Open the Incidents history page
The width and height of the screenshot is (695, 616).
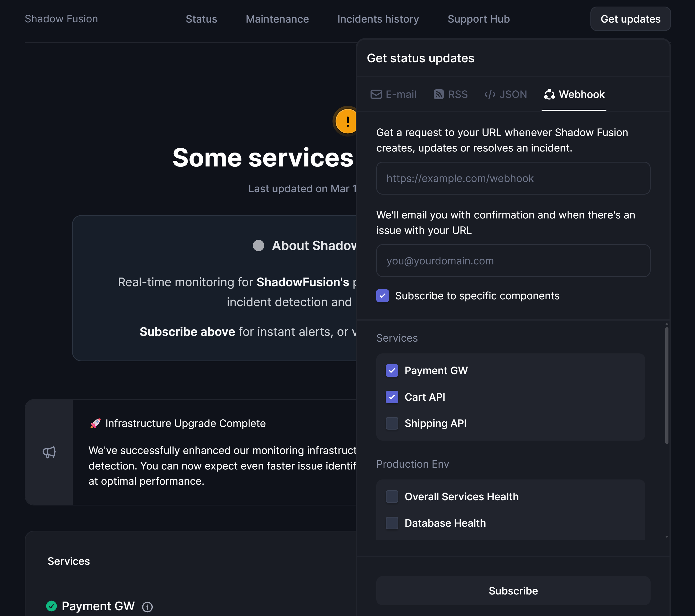pyautogui.click(x=378, y=19)
